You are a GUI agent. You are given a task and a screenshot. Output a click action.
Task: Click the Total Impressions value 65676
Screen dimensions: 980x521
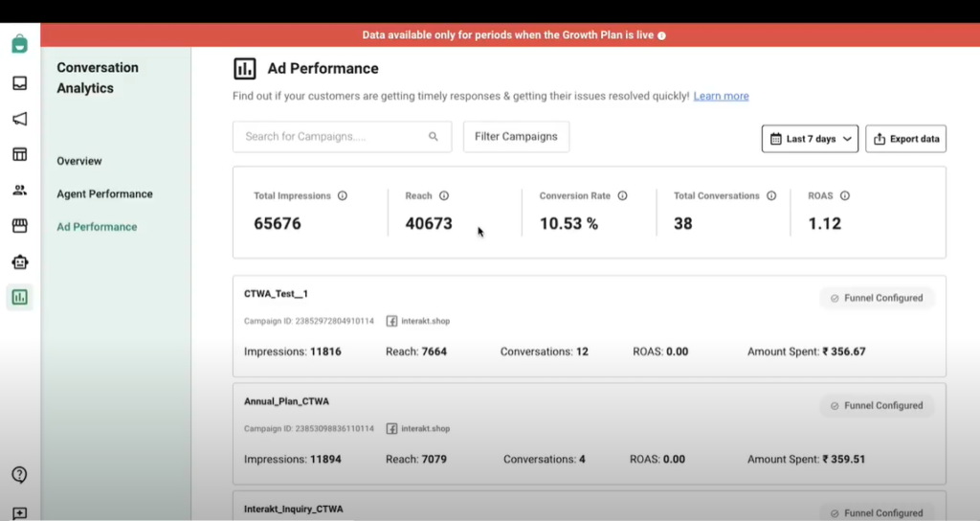coord(278,223)
